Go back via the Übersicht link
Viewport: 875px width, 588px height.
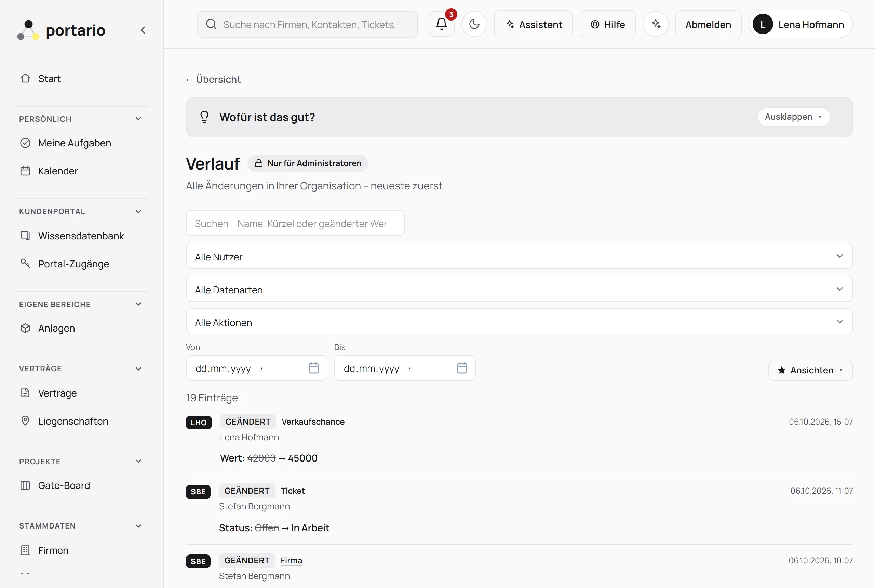click(x=213, y=79)
